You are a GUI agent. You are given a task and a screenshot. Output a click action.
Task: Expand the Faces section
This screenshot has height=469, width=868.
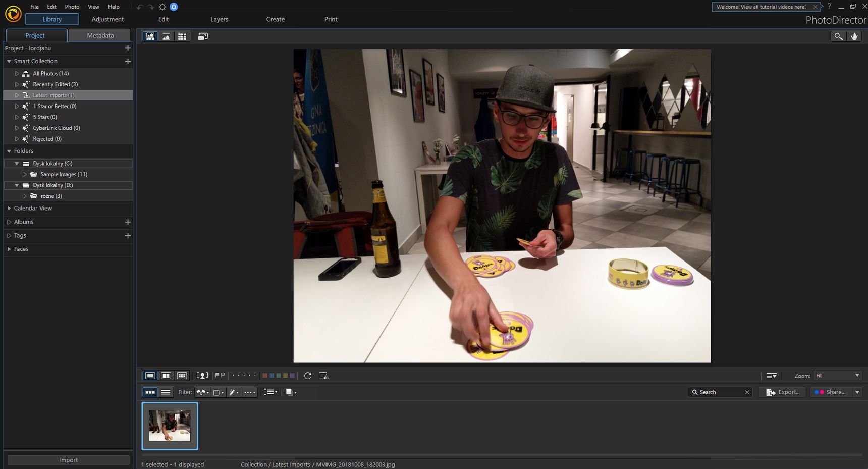9,249
